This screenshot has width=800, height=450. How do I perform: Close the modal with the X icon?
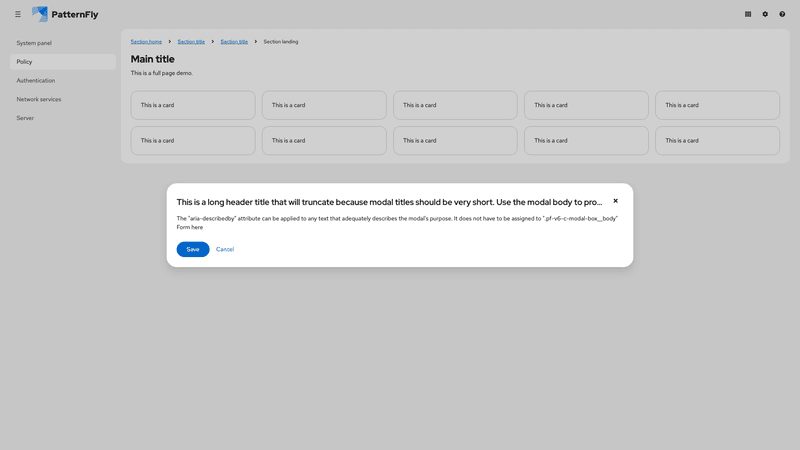coord(615,201)
